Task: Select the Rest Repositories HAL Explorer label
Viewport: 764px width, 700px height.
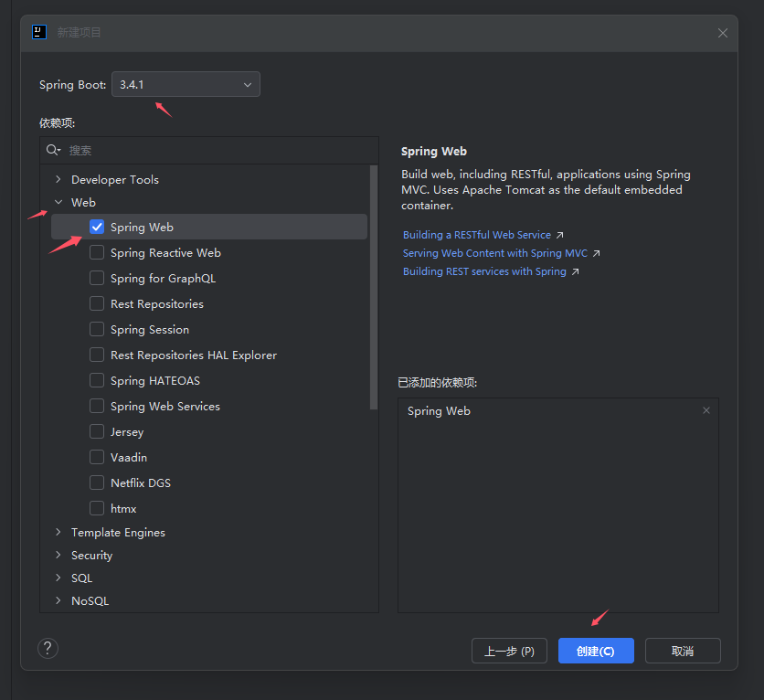Action: coord(194,355)
